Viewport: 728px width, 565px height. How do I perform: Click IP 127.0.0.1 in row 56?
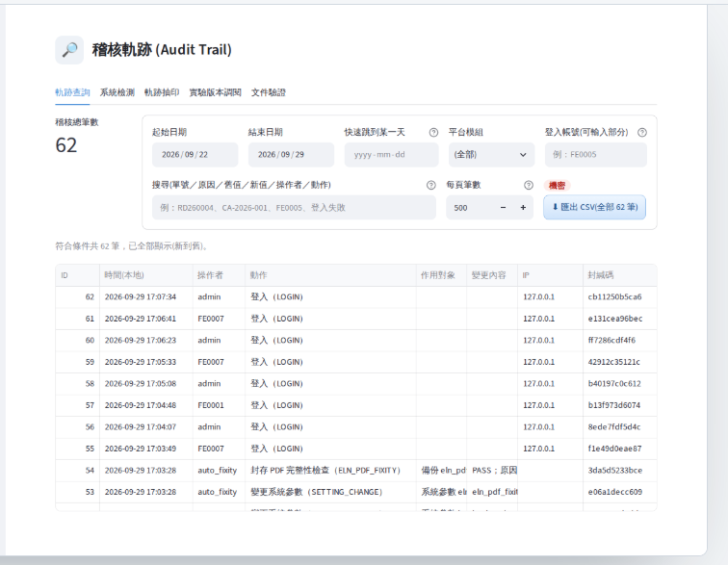coord(538,427)
